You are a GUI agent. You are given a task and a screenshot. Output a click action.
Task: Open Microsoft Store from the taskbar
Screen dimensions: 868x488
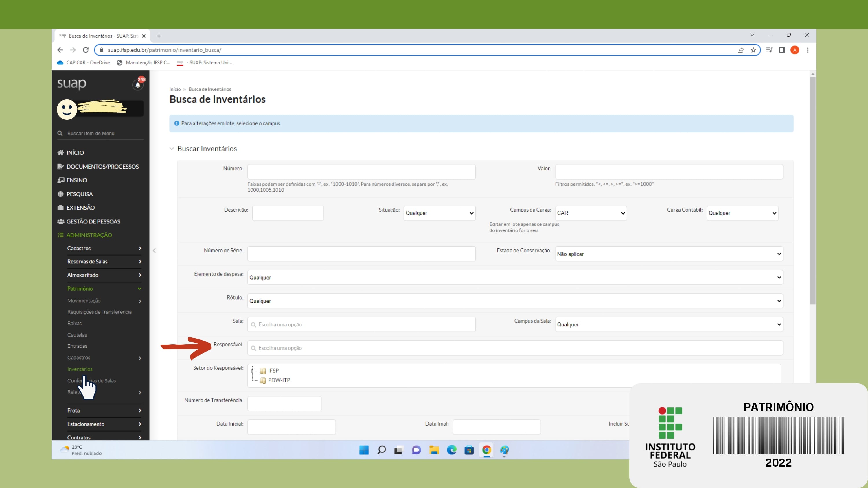[469, 450]
